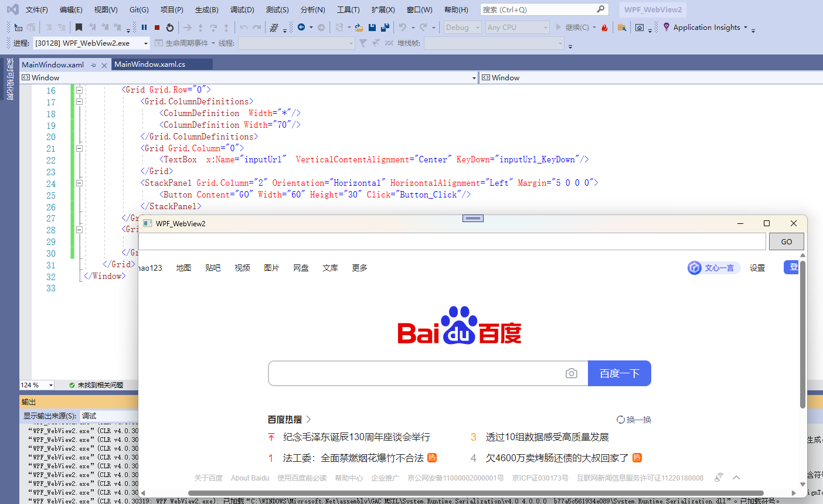
Task: Stop debugging with the red square
Action: (x=157, y=28)
